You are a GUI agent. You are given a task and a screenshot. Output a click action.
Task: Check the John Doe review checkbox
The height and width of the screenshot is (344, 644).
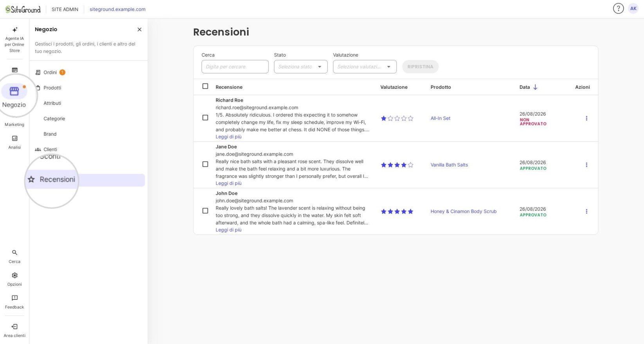click(205, 211)
